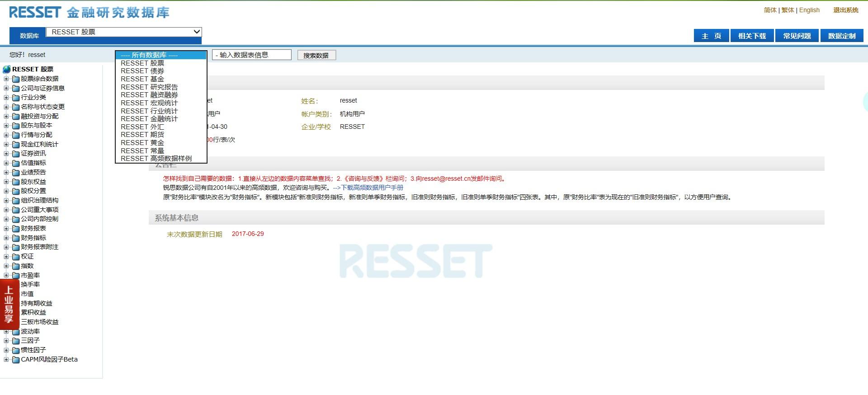Click the folder icon beside 股东权益
Image resolution: width=868 pixels, height=395 pixels.
pos(16,182)
